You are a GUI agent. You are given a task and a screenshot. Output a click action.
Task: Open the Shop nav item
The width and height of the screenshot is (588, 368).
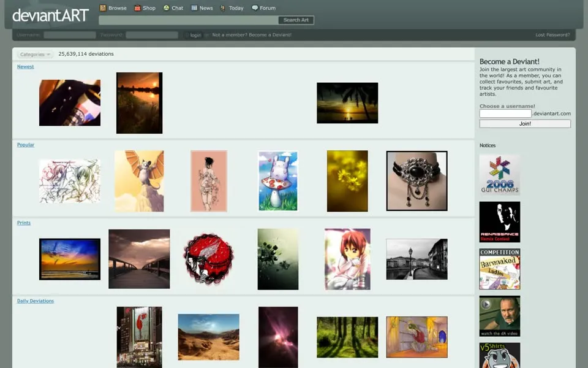145,8
